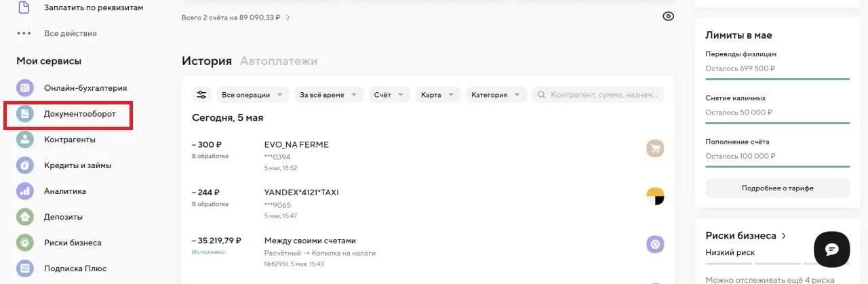Click the Контрагент, сумма search field
The height and width of the screenshot is (284, 868).
pyautogui.click(x=604, y=95)
